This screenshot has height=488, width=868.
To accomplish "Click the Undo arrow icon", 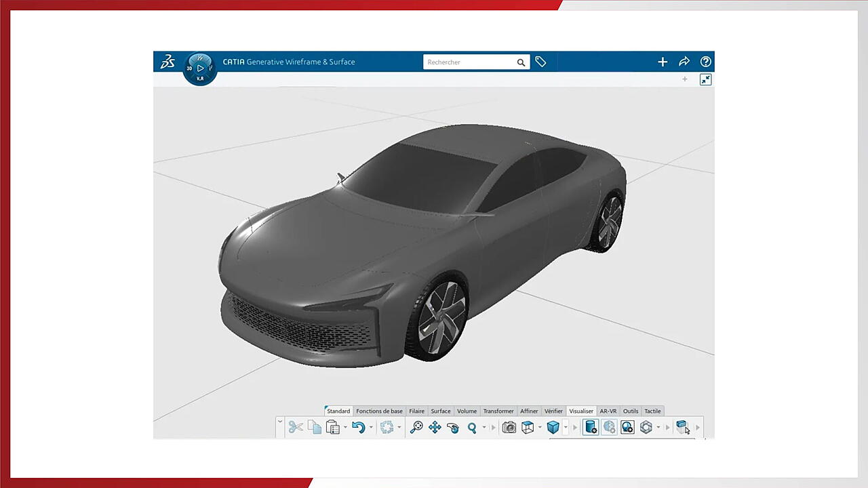I will pyautogui.click(x=359, y=427).
